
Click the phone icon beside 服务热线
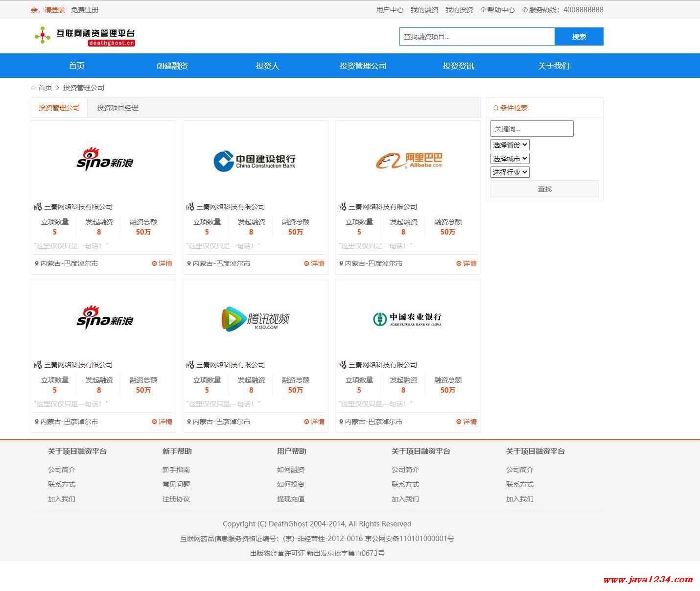(x=525, y=10)
